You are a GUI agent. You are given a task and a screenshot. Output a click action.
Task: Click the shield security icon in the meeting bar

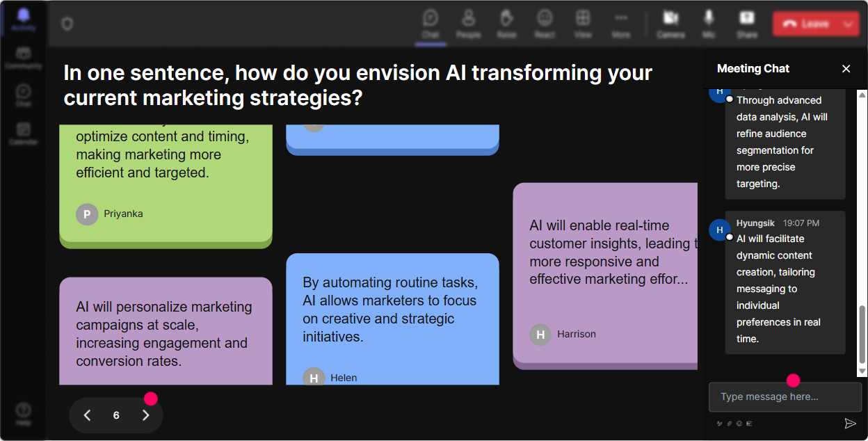coord(67,24)
